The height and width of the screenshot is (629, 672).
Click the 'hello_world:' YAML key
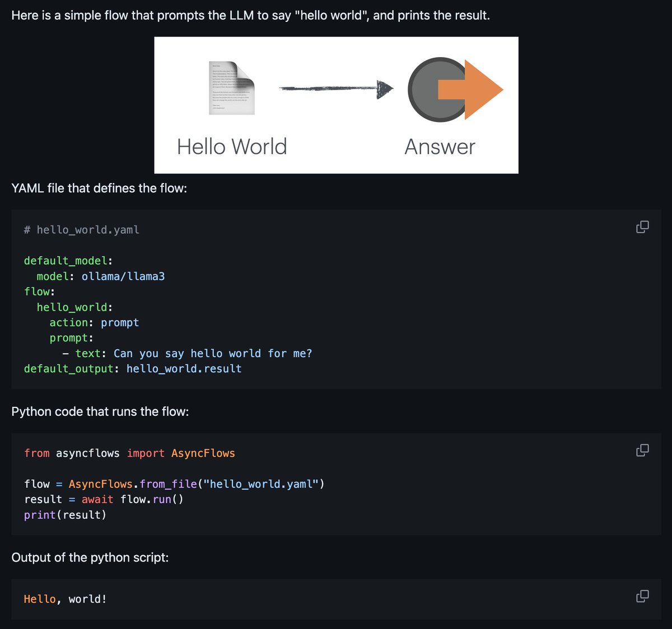point(75,307)
